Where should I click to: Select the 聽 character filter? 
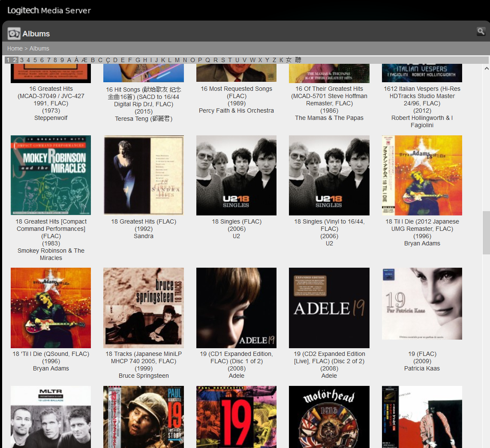(298, 60)
